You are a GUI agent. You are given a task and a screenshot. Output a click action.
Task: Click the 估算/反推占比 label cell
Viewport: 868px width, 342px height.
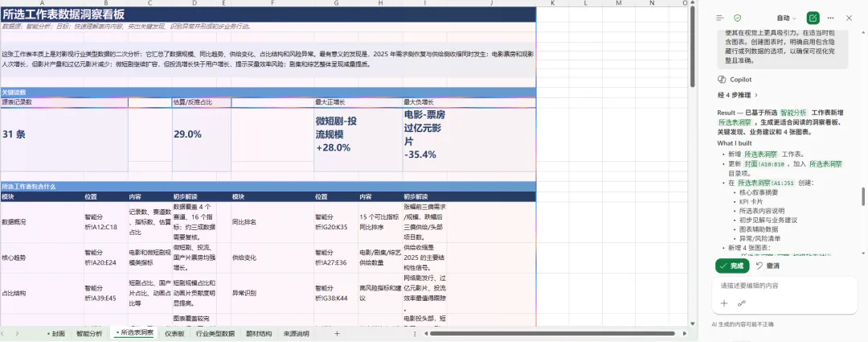pyautogui.click(x=202, y=102)
